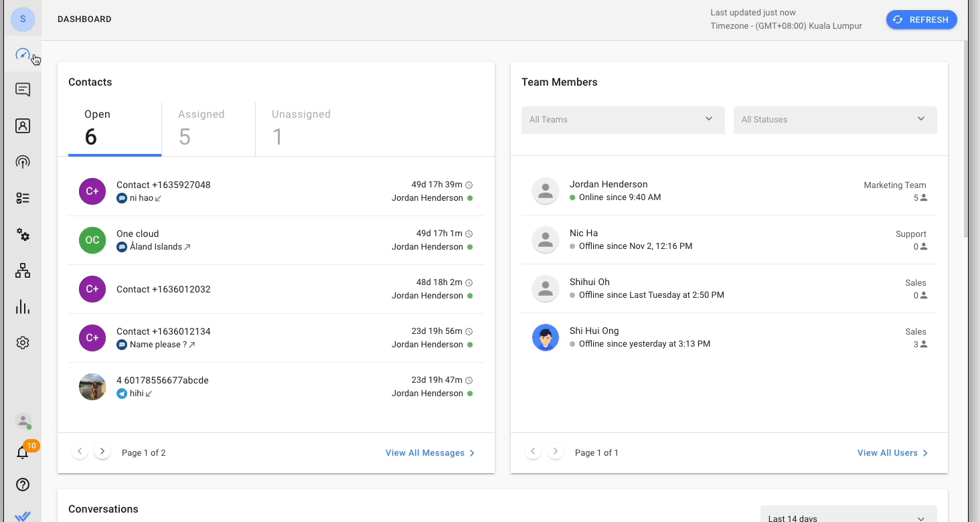The image size is (980, 522).
Task: Open notifications bell with 10 badge
Action: coord(23,453)
